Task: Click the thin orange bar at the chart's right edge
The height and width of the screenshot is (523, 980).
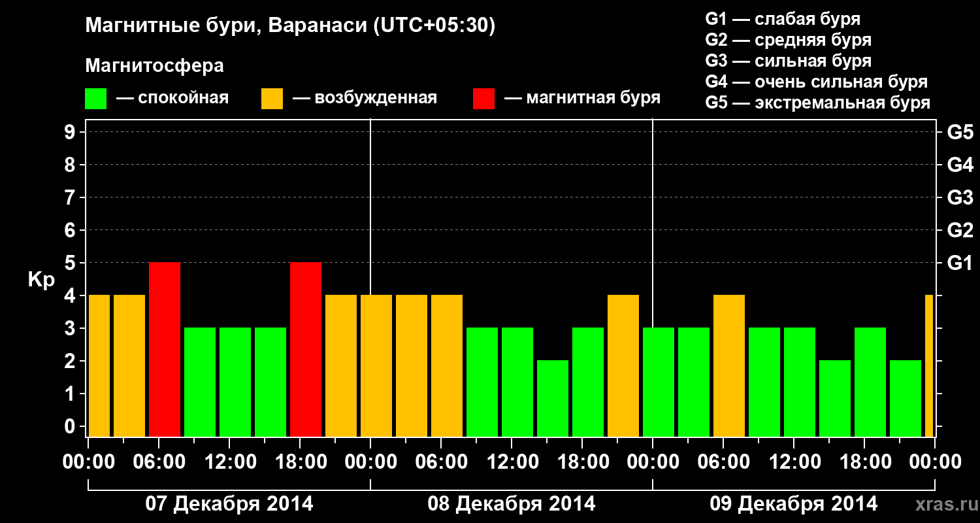Action: 929,366
